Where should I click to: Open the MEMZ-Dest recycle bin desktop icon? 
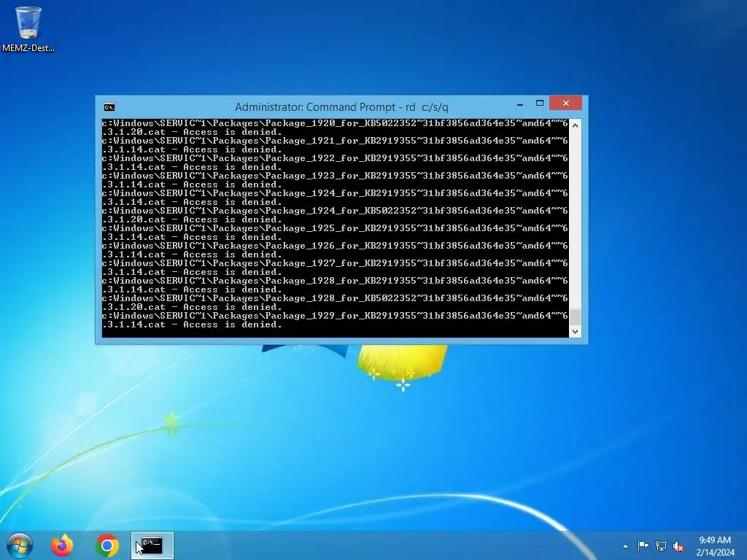point(28,28)
